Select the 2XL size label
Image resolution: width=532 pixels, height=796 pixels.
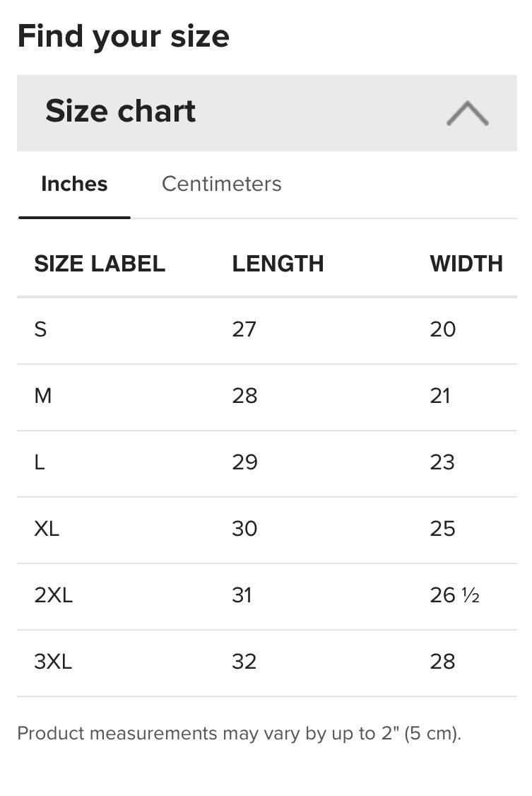tap(53, 595)
